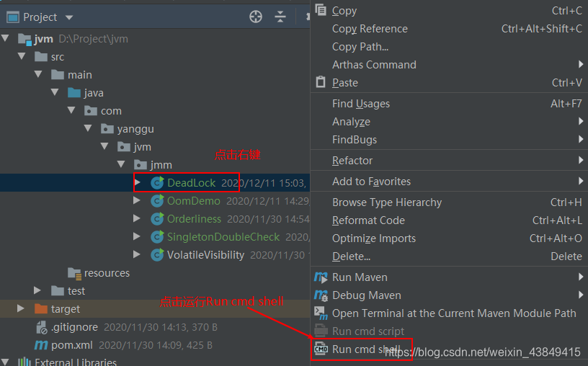
Task: Open the Add to Favorites submenu
Action: (449, 182)
